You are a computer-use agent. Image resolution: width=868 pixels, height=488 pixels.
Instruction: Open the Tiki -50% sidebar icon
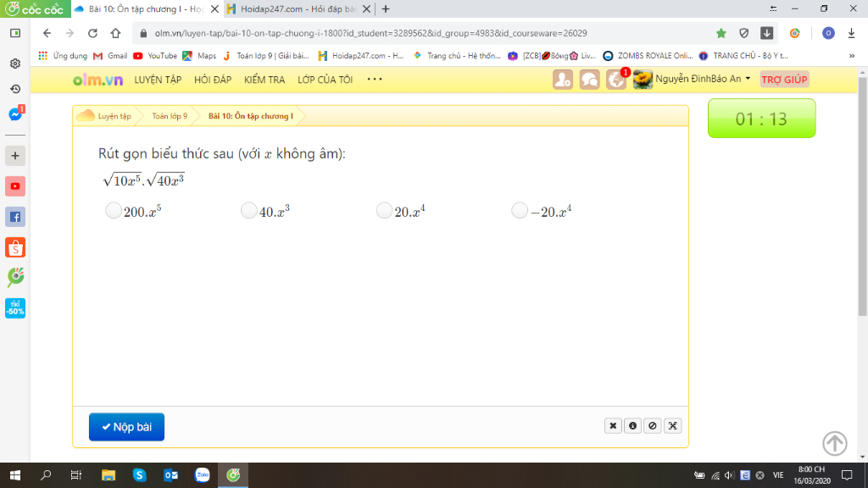15,308
